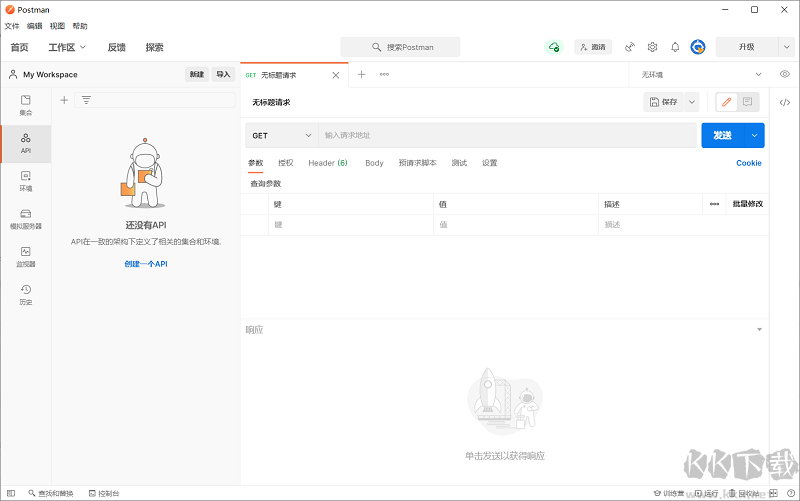Click the column options three-dots in params table
This screenshot has height=501, width=800.
[x=714, y=204]
